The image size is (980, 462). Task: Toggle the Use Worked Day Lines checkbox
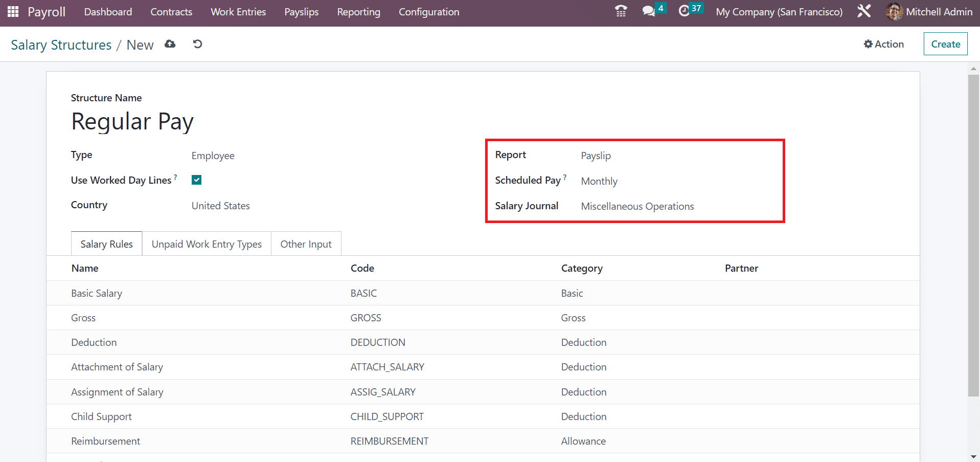(x=197, y=180)
